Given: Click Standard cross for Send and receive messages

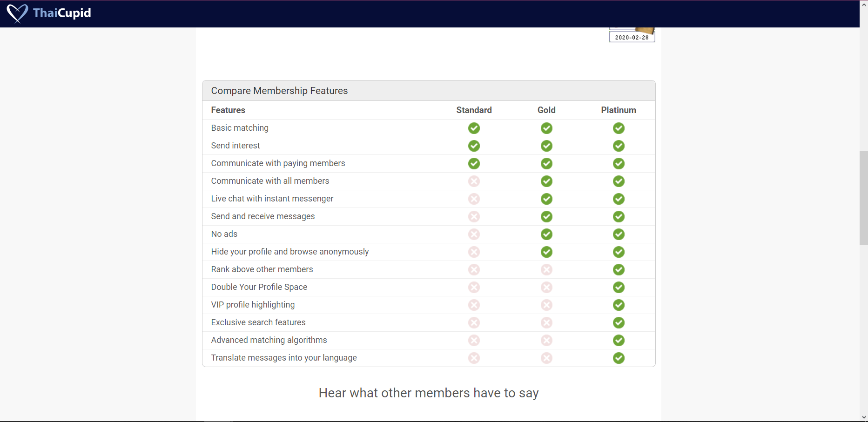Looking at the screenshot, I should [474, 216].
